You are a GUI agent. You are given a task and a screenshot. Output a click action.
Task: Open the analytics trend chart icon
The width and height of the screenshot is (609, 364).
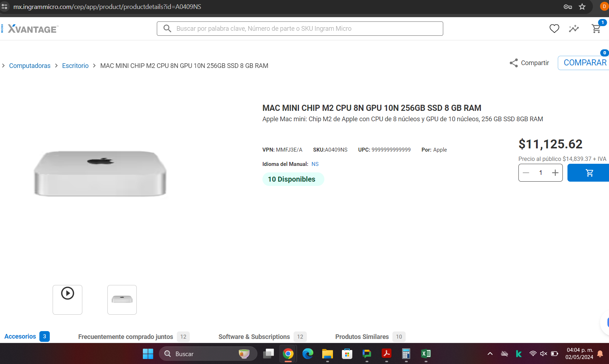574,29
